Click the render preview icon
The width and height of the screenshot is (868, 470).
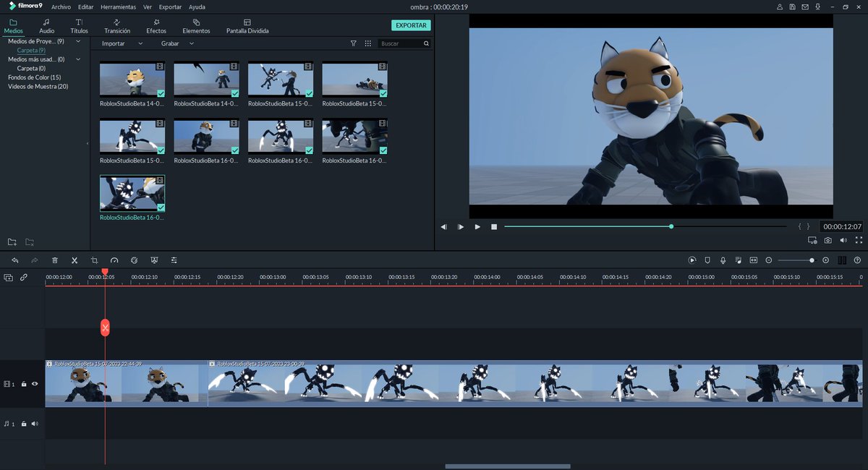click(x=692, y=260)
